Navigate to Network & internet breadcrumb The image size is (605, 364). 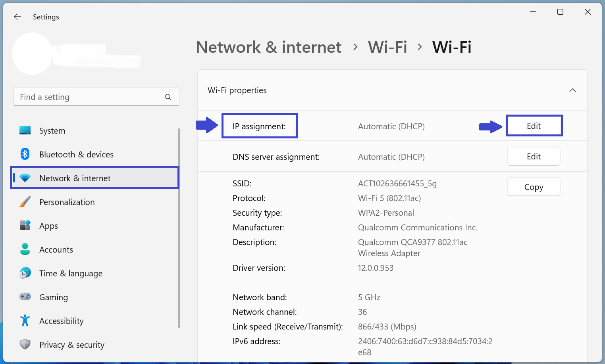(x=268, y=47)
